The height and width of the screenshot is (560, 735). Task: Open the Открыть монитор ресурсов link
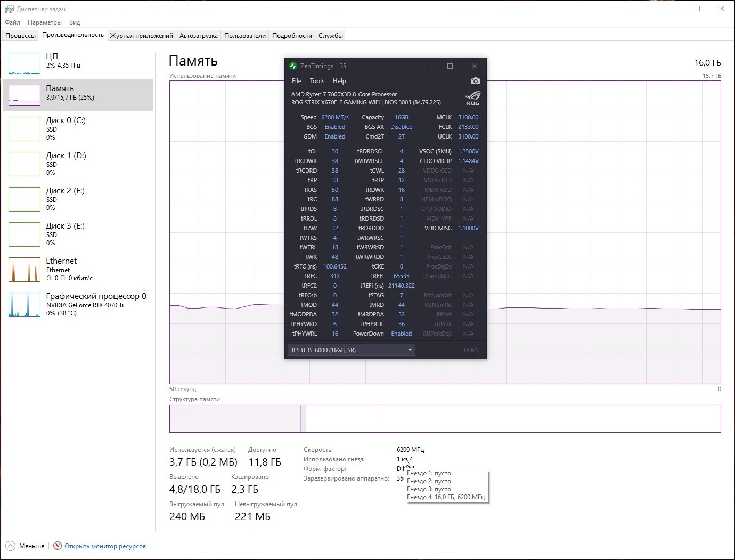[105, 546]
